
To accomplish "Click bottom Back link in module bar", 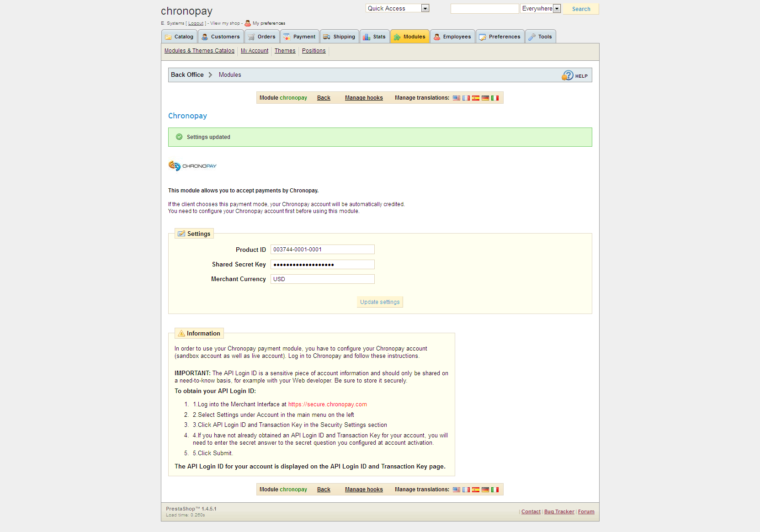I will tap(324, 489).
